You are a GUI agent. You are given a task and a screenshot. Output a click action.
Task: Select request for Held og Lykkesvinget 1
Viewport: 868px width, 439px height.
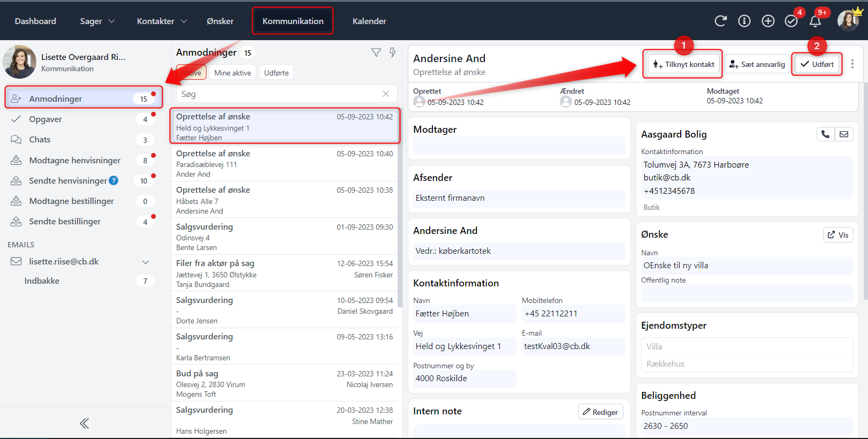pos(285,126)
